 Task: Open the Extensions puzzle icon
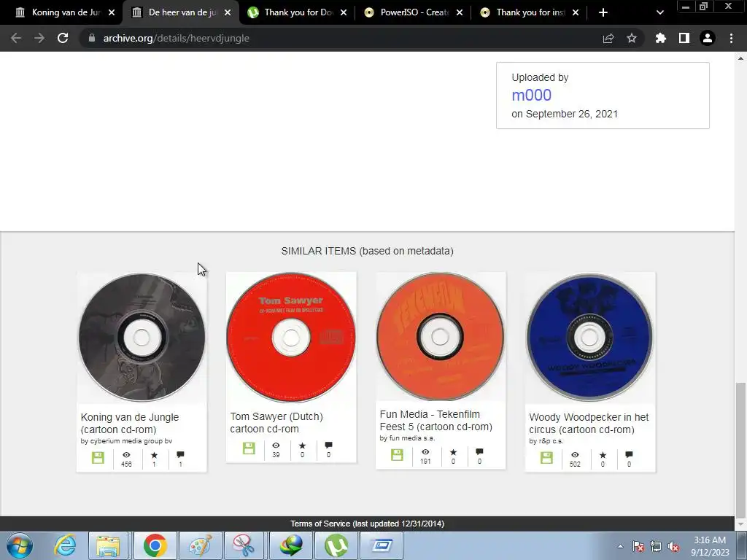pyautogui.click(x=661, y=38)
